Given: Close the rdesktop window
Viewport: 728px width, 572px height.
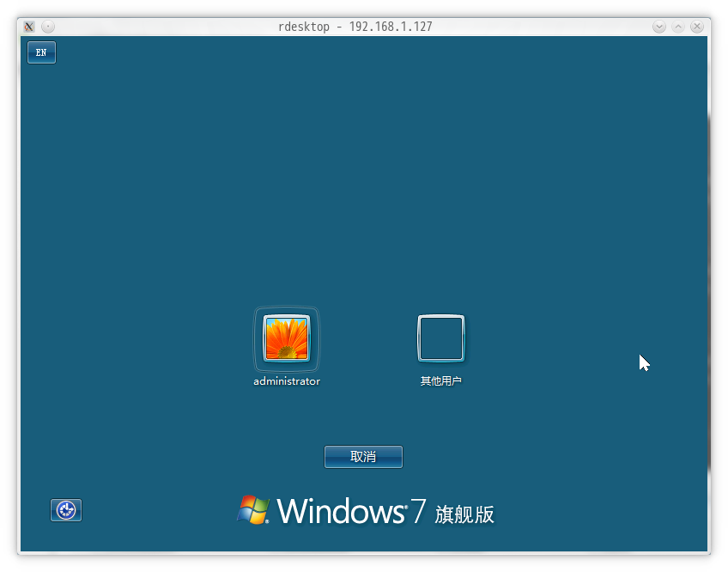Looking at the screenshot, I should 697,27.
